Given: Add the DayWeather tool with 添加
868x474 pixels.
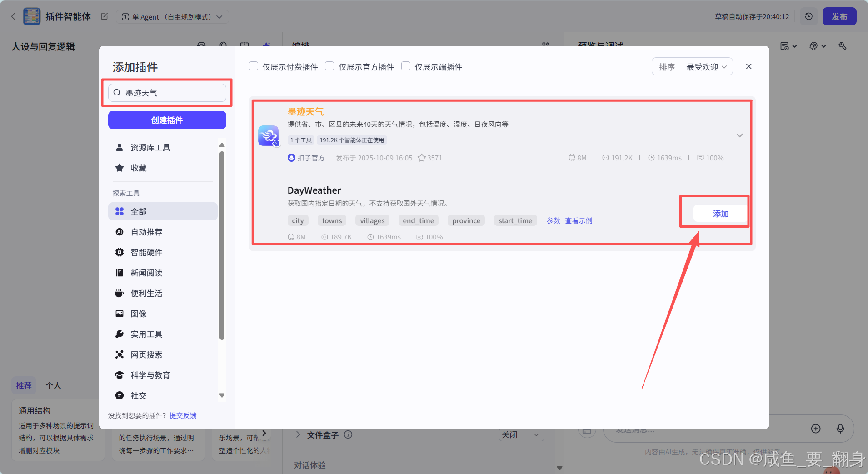Looking at the screenshot, I should point(720,214).
